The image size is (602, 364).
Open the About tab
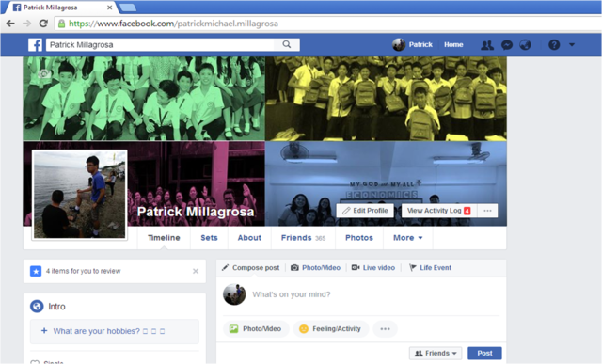pyautogui.click(x=249, y=238)
